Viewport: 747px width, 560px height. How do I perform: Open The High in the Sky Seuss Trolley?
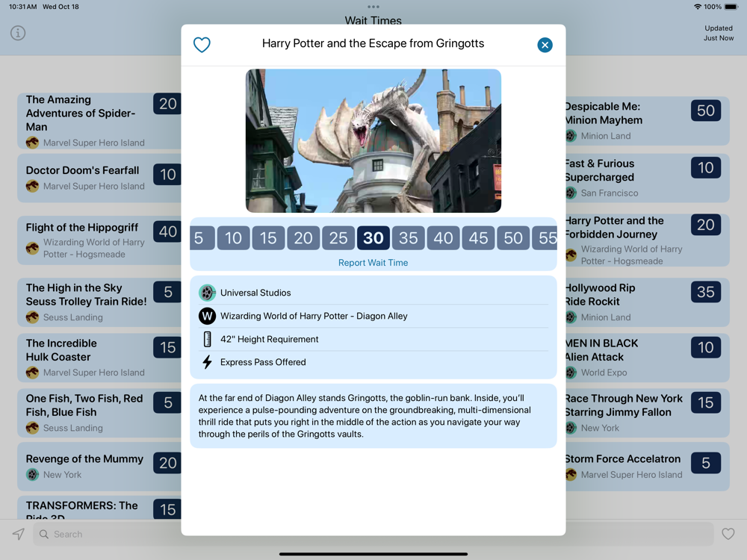(99, 302)
